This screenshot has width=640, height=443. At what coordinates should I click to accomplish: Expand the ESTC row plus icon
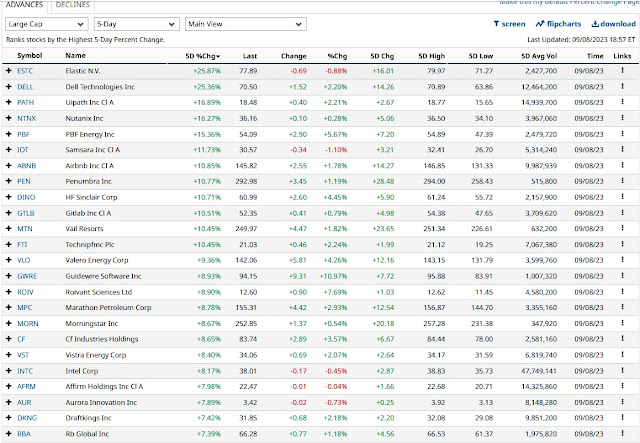(x=9, y=71)
